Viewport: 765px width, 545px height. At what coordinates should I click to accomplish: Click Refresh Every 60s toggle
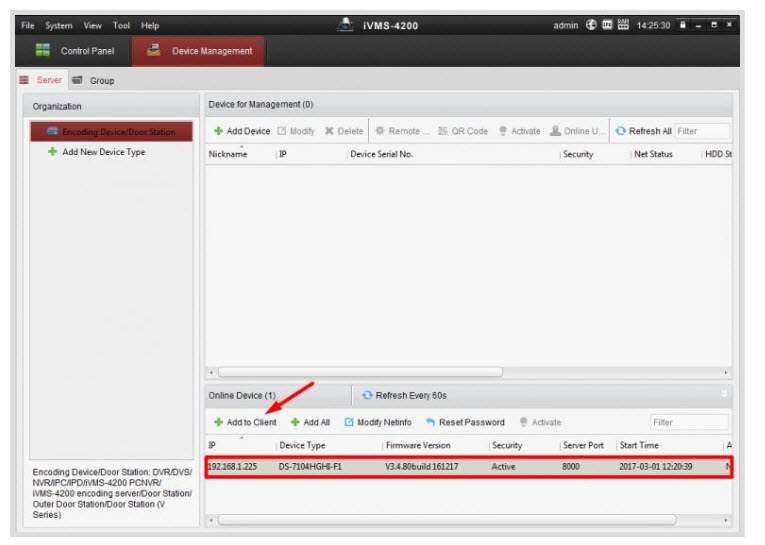point(404,395)
